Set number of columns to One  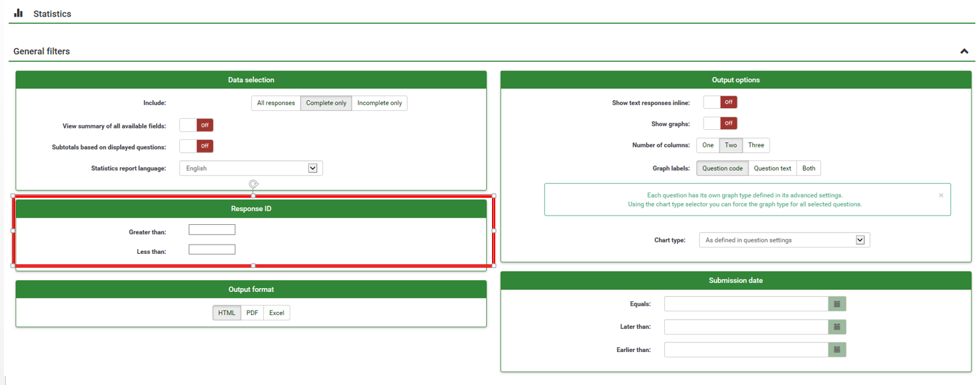(708, 145)
